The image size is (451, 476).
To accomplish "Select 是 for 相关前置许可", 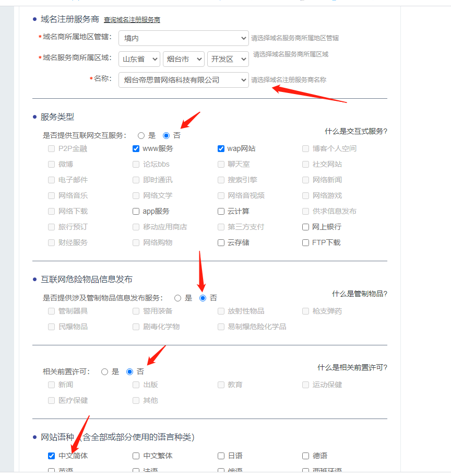I will click(105, 372).
